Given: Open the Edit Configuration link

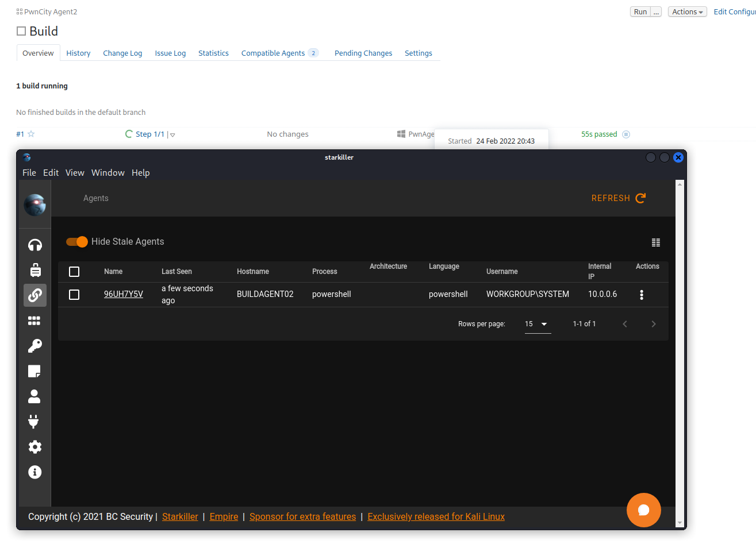Looking at the screenshot, I should tap(735, 11).
